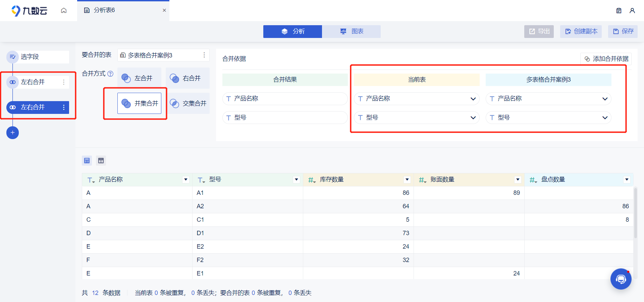Image resolution: width=644 pixels, height=302 pixels.
Task: Open the 产品名称 column filter dropdown
Action: (x=186, y=180)
